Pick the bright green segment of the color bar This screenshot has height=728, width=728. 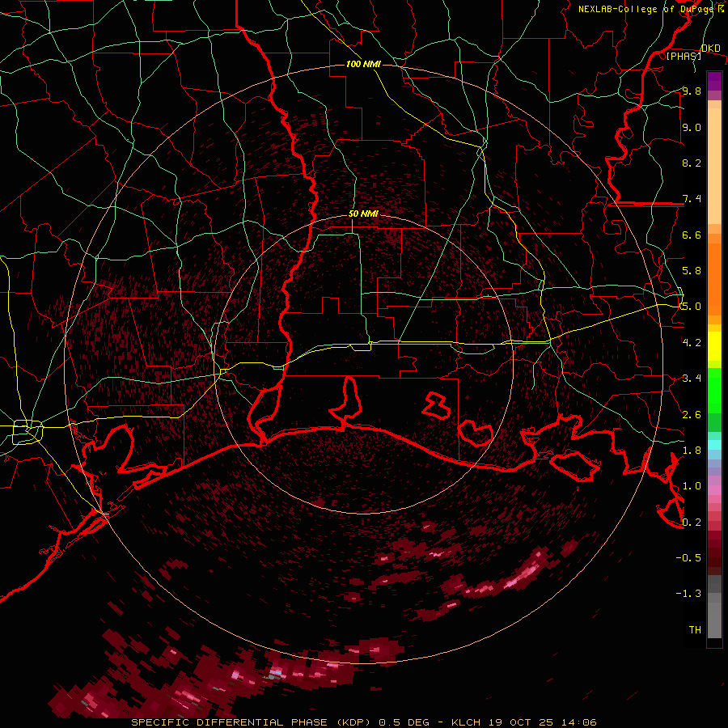pyautogui.click(x=714, y=391)
